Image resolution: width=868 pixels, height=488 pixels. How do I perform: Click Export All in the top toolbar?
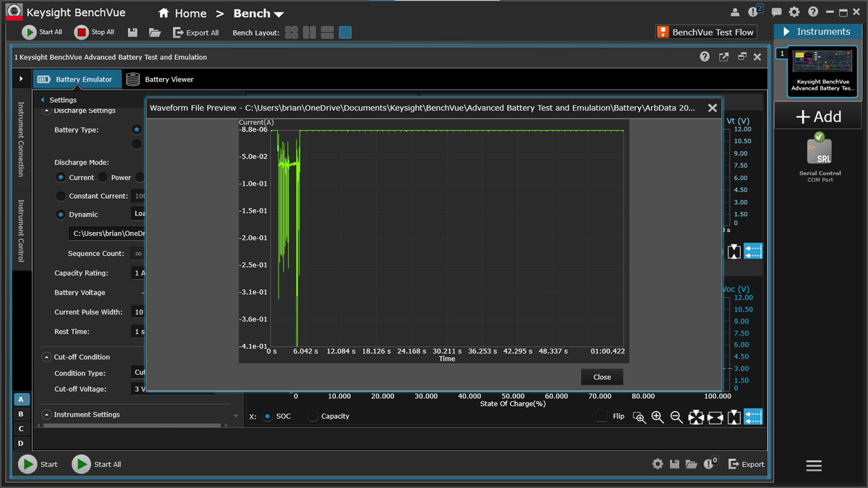pos(195,33)
